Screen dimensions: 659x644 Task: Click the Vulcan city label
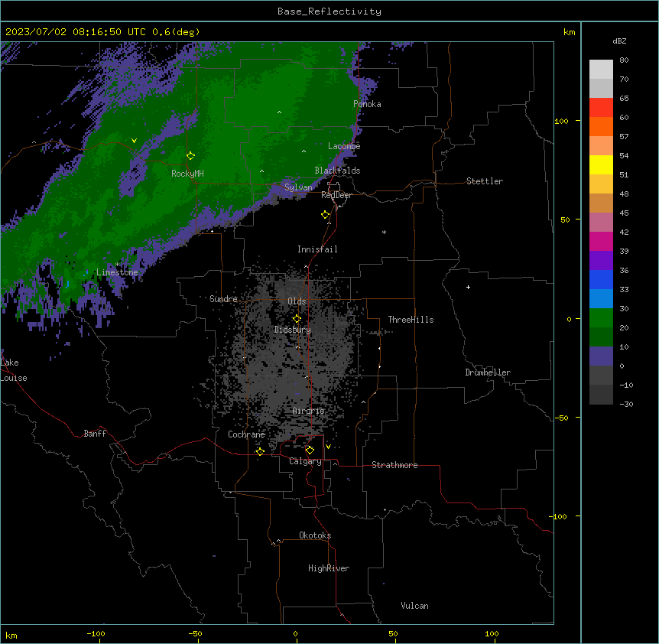(x=415, y=606)
